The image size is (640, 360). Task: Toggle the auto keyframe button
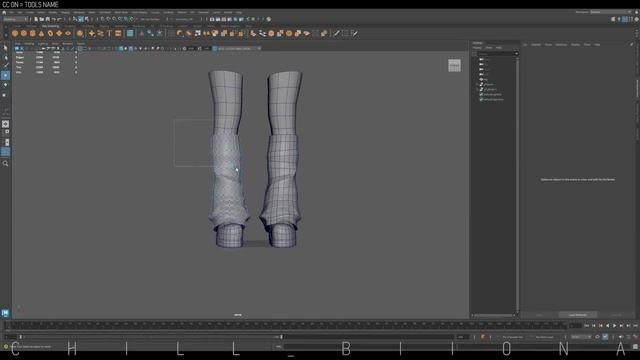[x=483, y=337]
